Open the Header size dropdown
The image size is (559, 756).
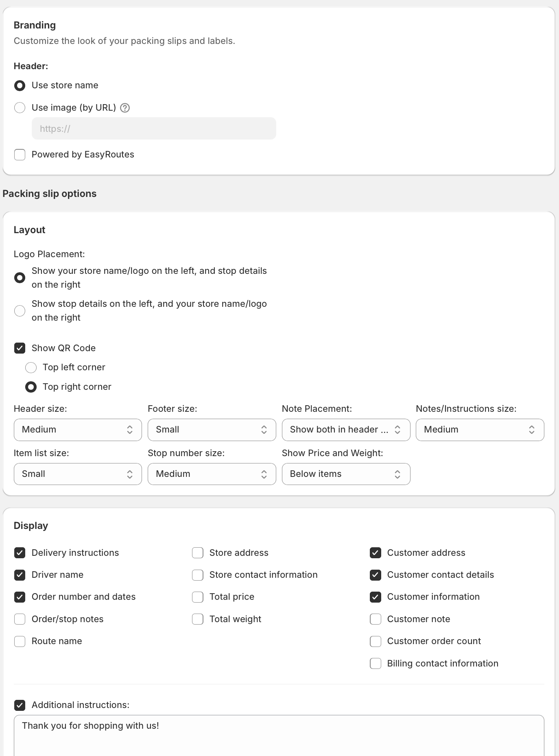tap(78, 430)
